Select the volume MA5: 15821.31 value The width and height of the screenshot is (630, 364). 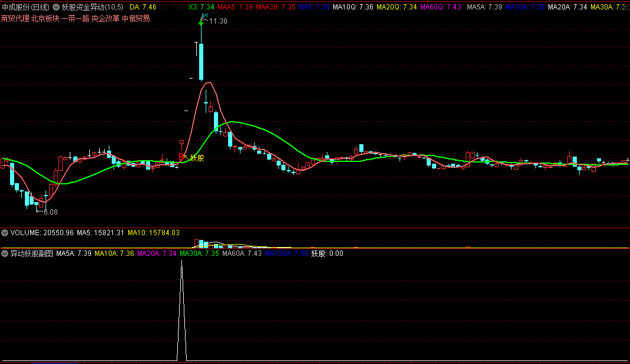100,233
